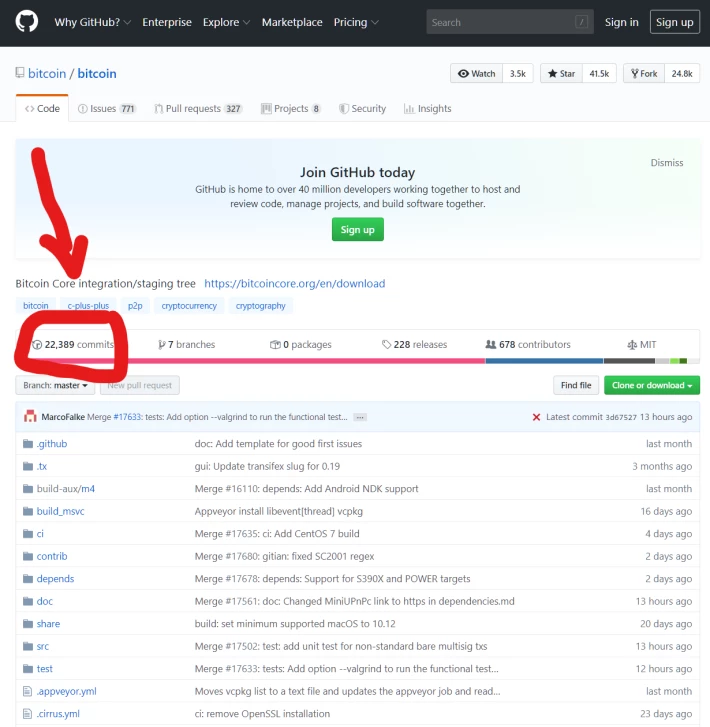This screenshot has width=710, height=727.
Task: Click the Find file button
Action: click(576, 385)
